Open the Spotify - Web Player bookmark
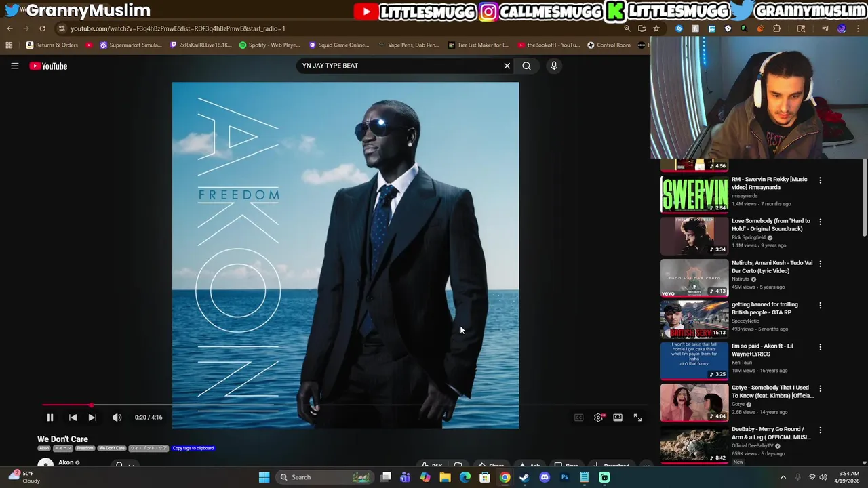This screenshot has height=488, width=868. pyautogui.click(x=269, y=45)
